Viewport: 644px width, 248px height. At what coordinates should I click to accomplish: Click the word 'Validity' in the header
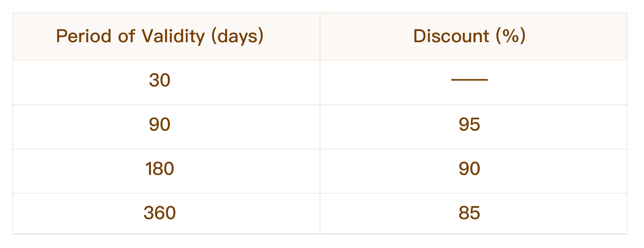coord(173,36)
